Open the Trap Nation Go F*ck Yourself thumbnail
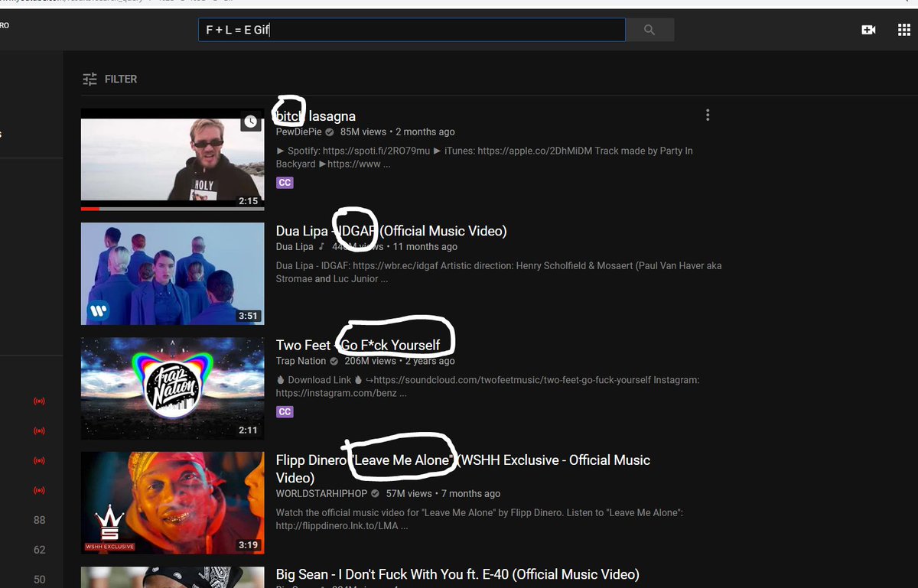Image resolution: width=918 pixels, height=588 pixels. [x=172, y=388]
